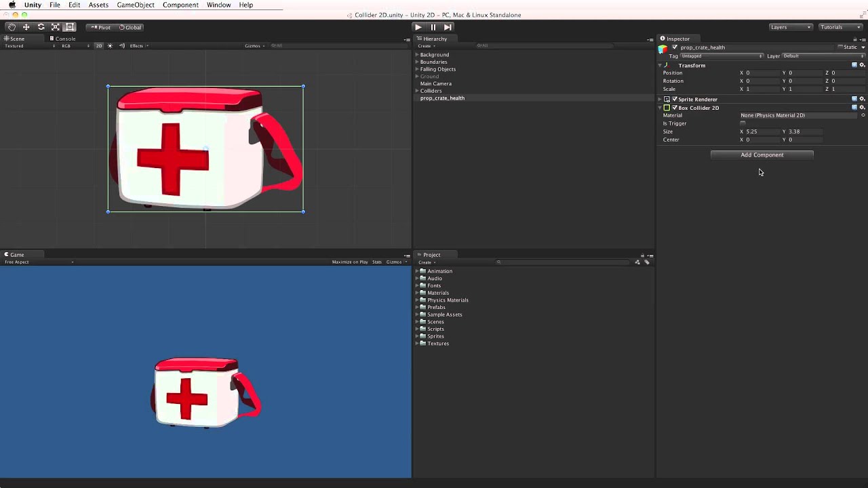The height and width of the screenshot is (488, 868).
Task: Open Scene Gizmos dropdown
Action: (254, 46)
